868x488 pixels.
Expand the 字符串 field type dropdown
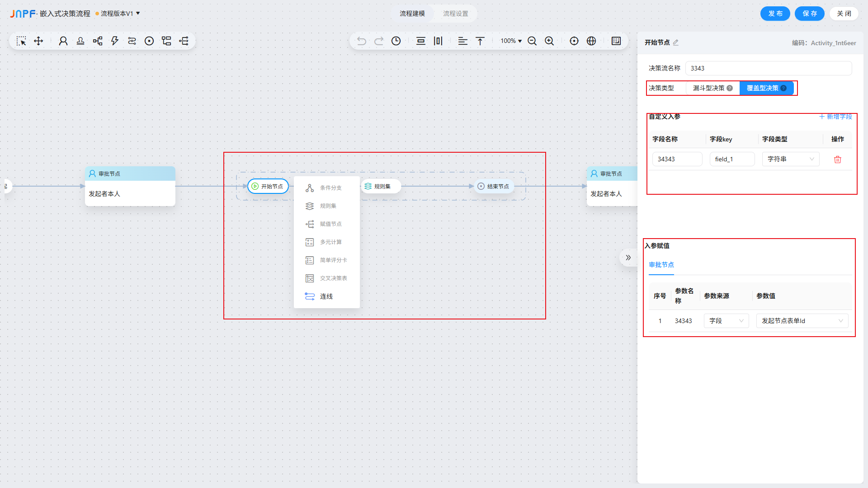pyautogui.click(x=790, y=159)
